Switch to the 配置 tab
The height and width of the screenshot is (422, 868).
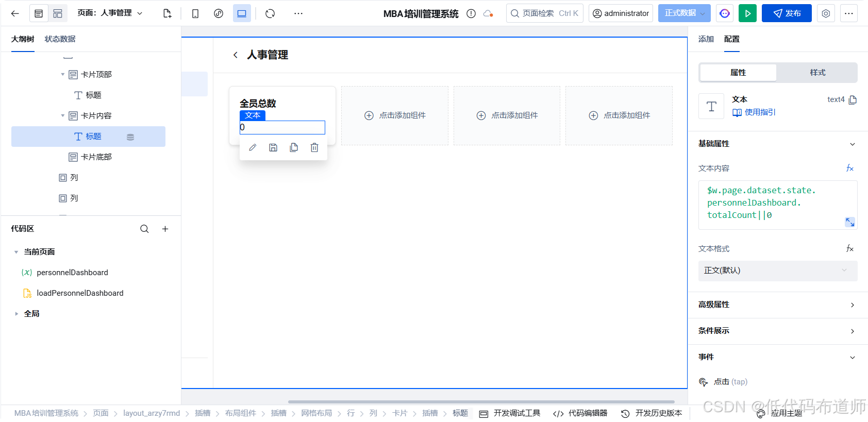point(731,39)
